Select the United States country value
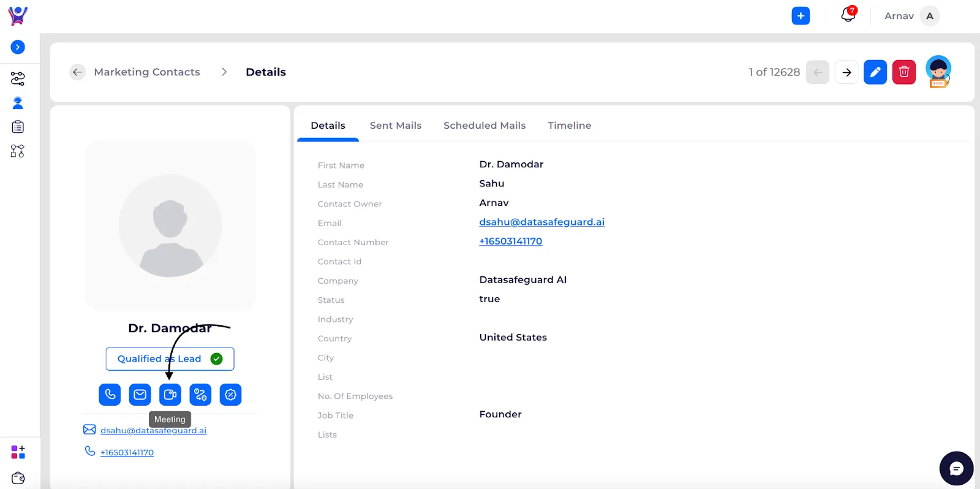 (x=513, y=338)
